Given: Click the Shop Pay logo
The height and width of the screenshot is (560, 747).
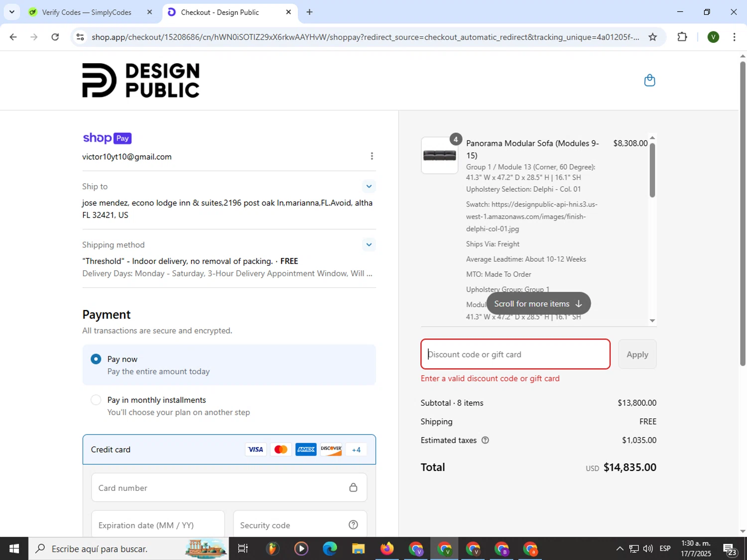Looking at the screenshot, I should 107,138.
